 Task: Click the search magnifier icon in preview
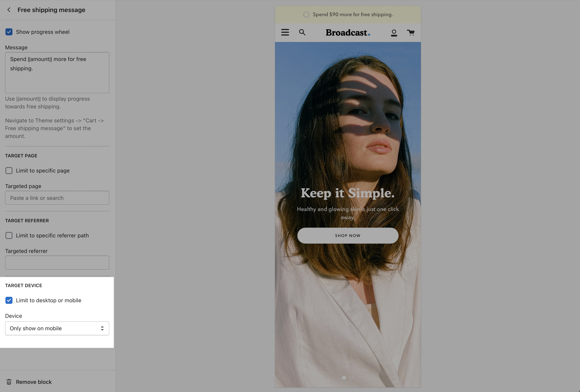tap(302, 32)
